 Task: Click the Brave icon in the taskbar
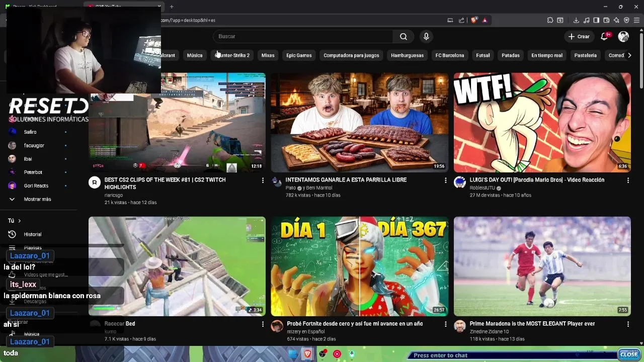pos(307,354)
